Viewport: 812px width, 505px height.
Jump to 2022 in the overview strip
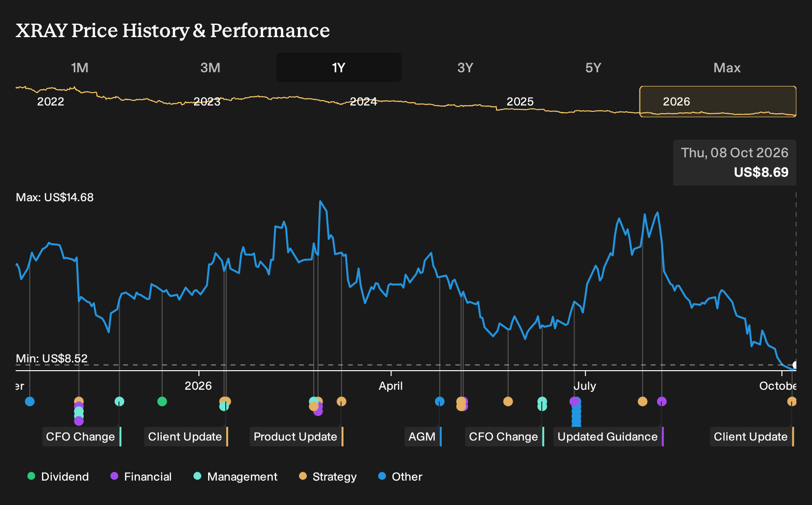(51, 102)
